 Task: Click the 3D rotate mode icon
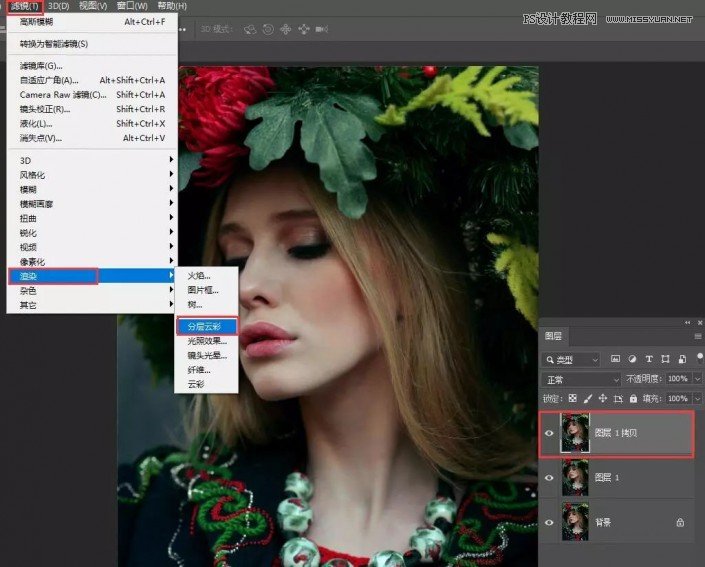click(x=250, y=30)
